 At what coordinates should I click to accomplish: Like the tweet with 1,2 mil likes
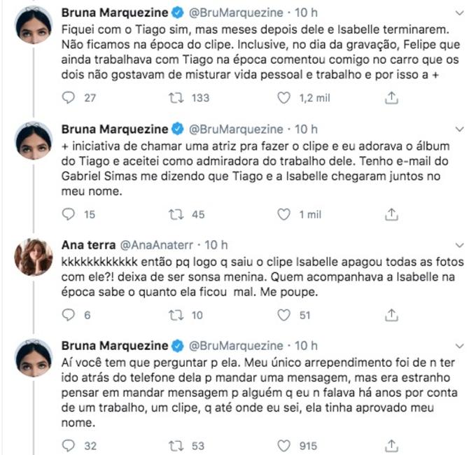[x=285, y=98]
